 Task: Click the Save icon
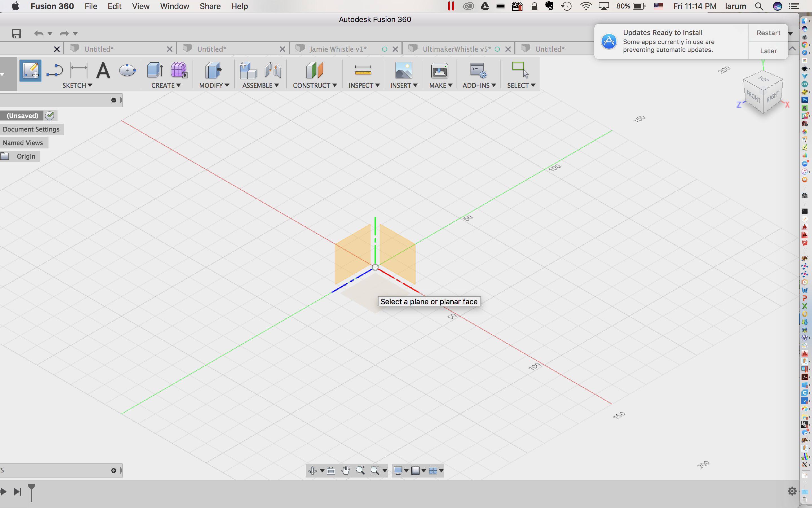(16, 34)
